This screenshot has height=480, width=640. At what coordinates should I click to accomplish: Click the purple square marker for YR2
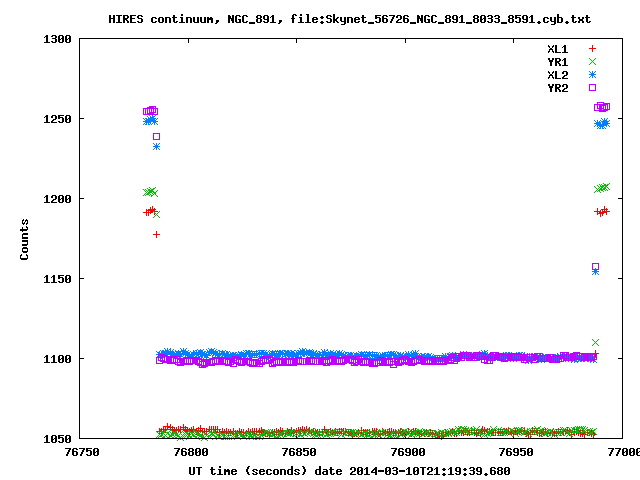(x=592, y=87)
